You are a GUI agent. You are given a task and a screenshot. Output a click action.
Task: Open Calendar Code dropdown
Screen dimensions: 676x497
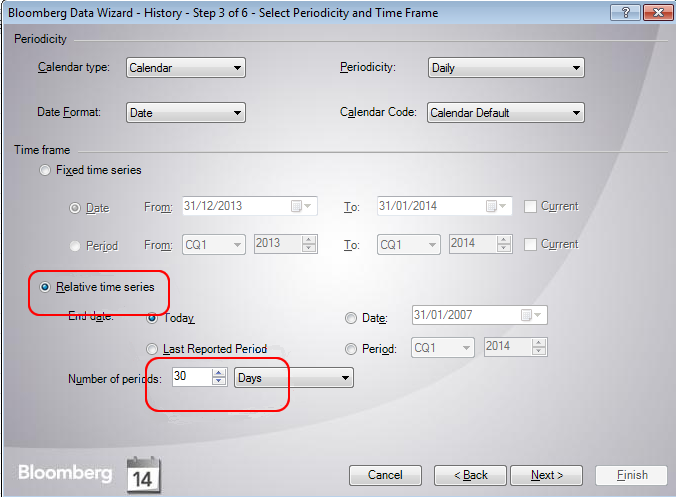(x=506, y=113)
